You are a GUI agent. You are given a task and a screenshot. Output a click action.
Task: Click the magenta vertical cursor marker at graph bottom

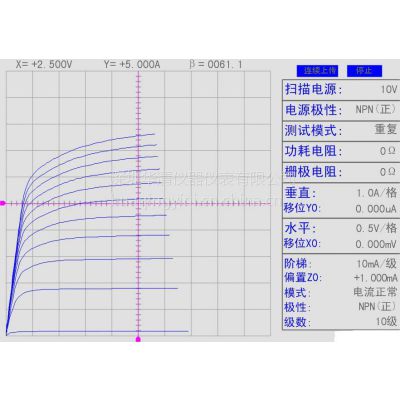click(x=138, y=339)
